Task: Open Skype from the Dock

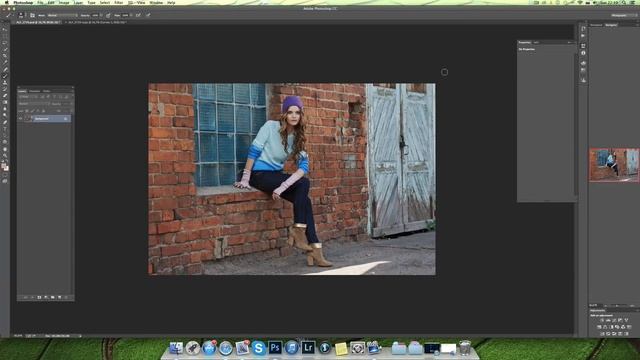Action: point(258,348)
